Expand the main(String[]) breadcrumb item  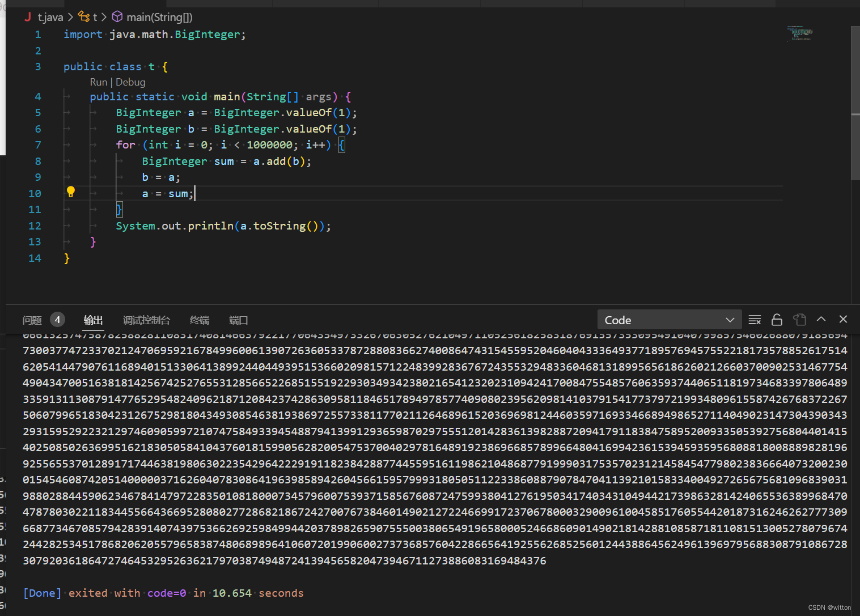coord(159,17)
